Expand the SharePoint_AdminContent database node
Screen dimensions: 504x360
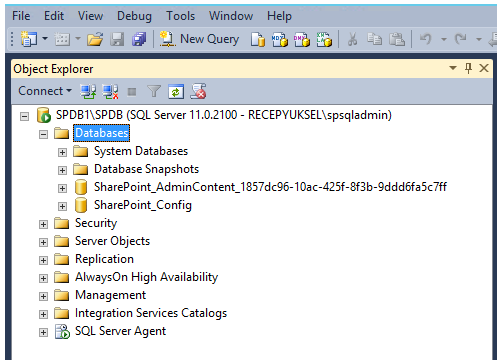(62, 189)
